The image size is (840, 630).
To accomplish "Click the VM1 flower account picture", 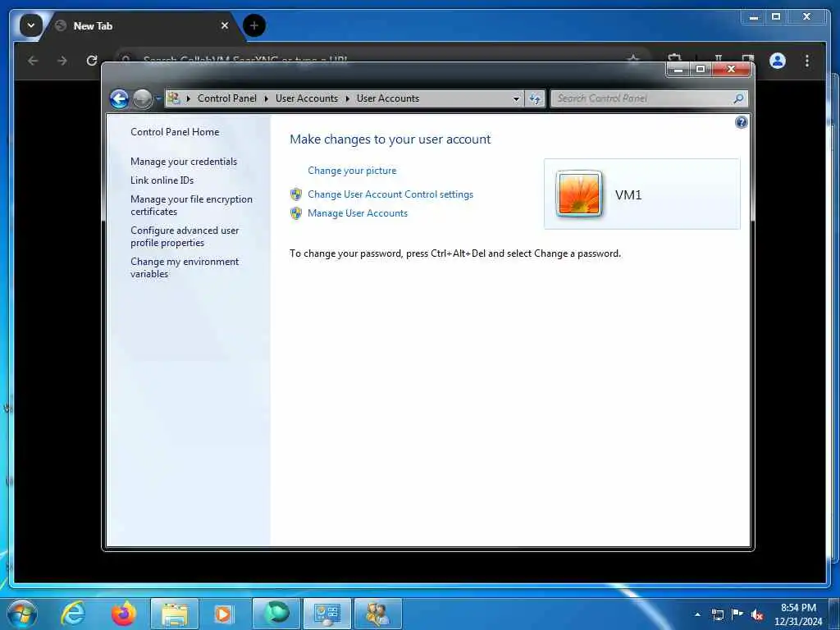I will pos(578,194).
